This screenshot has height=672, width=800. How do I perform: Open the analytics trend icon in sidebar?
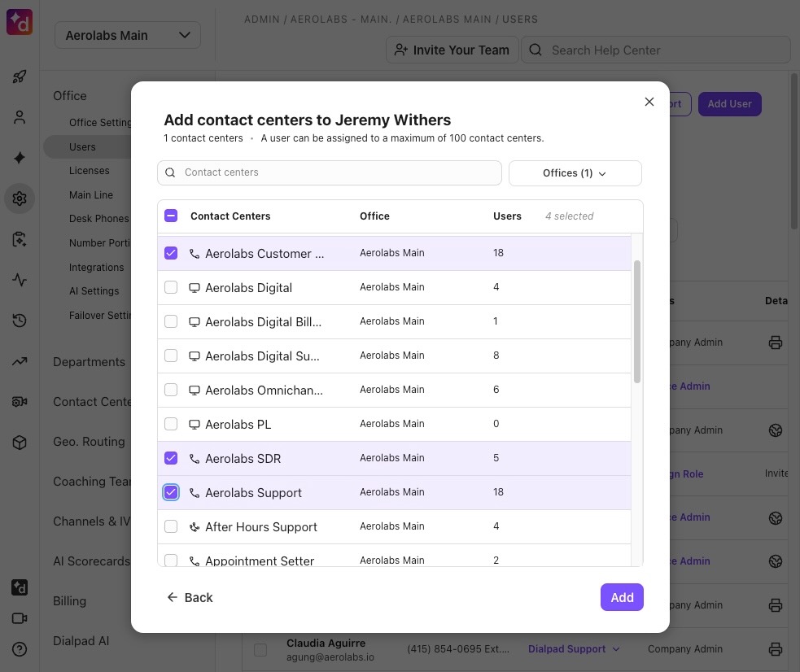[x=20, y=361]
